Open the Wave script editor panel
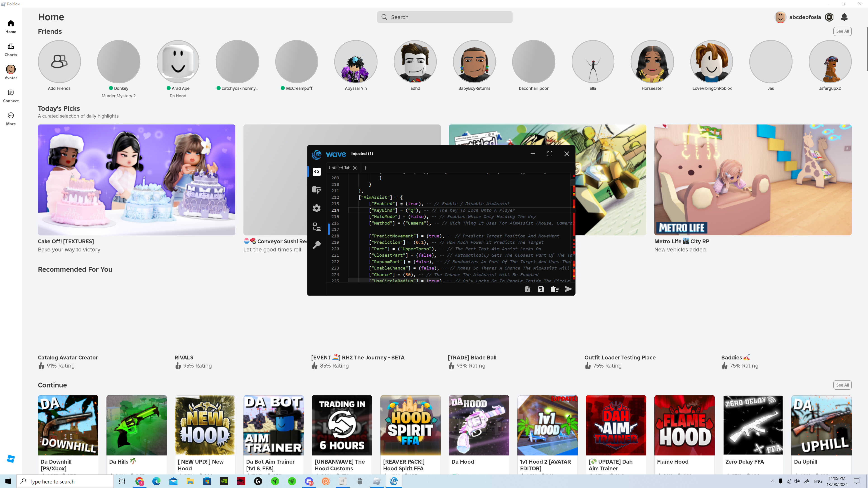Viewport: 868px width, 488px height. pos(316,172)
